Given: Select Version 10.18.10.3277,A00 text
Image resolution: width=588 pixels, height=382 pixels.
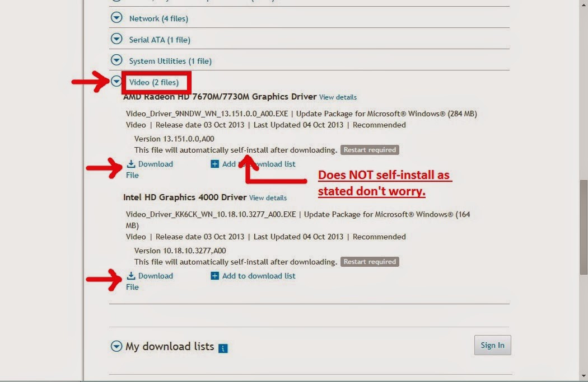Looking at the screenshot, I should pyautogui.click(x=180, y=251).
